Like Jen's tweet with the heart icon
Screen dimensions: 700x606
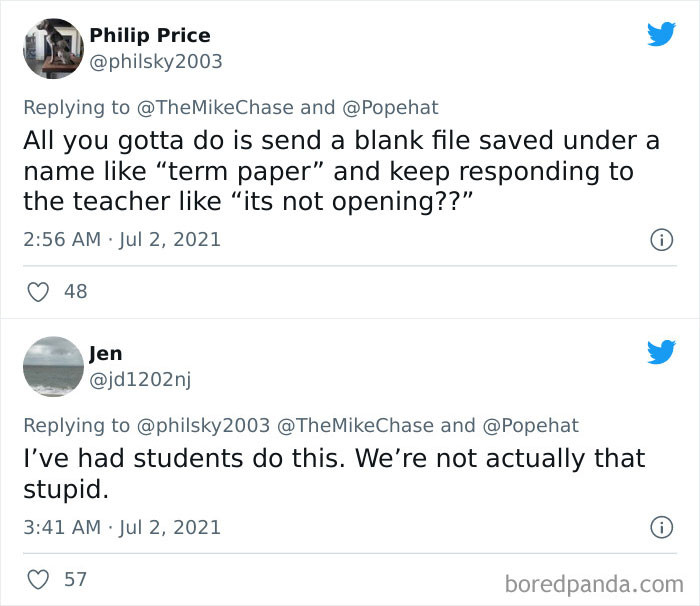click(x=38, y=579)
